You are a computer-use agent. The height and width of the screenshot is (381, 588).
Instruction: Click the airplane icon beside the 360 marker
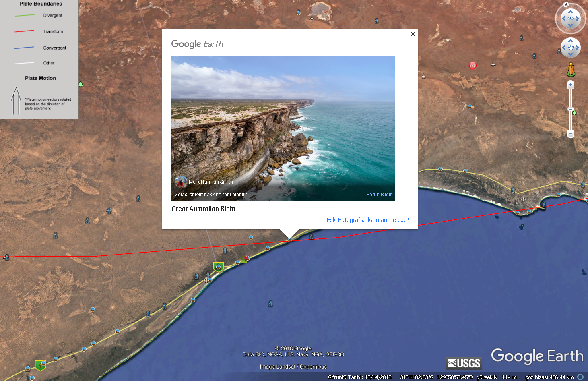click(x=493, y=64)
